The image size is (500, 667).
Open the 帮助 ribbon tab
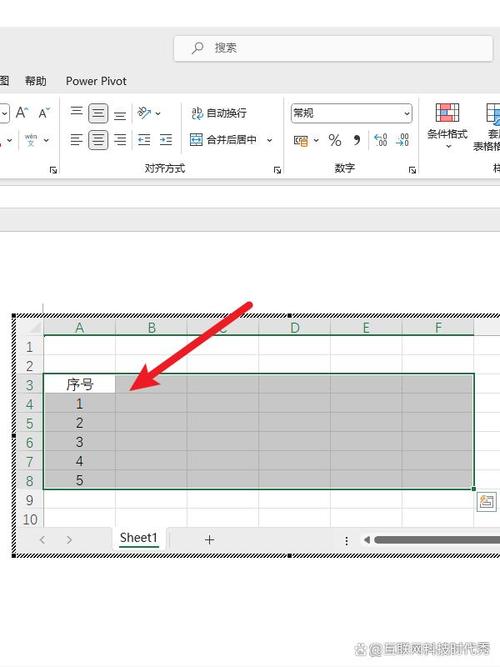tap(36, 81)
